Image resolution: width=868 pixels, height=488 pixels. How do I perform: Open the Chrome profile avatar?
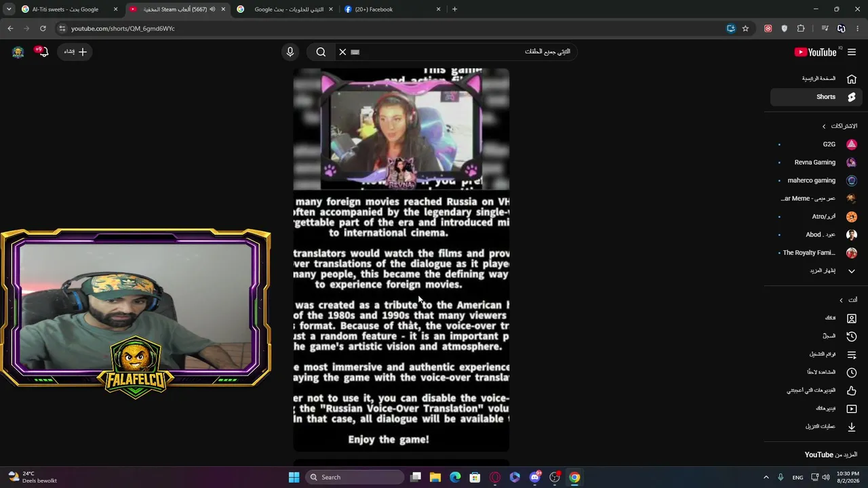(842, 28)
